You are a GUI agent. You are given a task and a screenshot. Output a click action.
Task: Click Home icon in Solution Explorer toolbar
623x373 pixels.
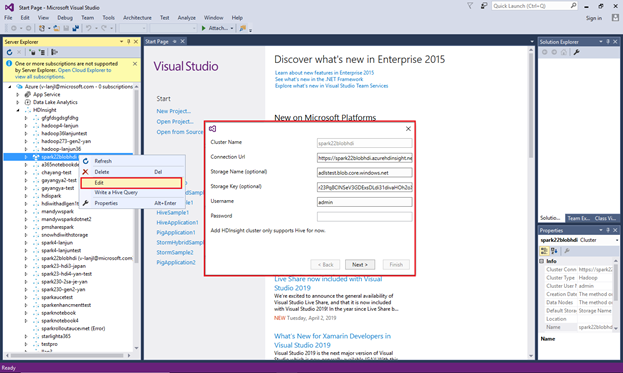564,52
